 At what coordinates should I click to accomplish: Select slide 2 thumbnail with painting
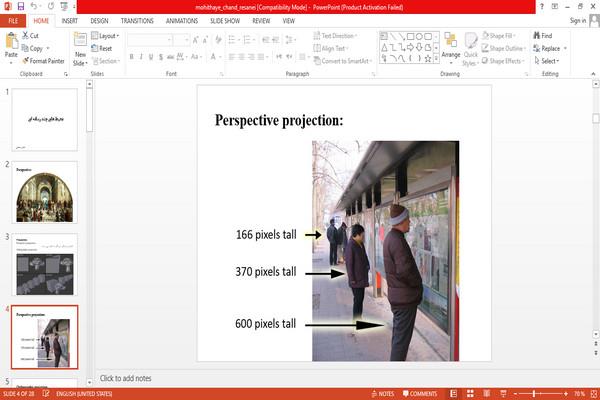click(45, 192)
